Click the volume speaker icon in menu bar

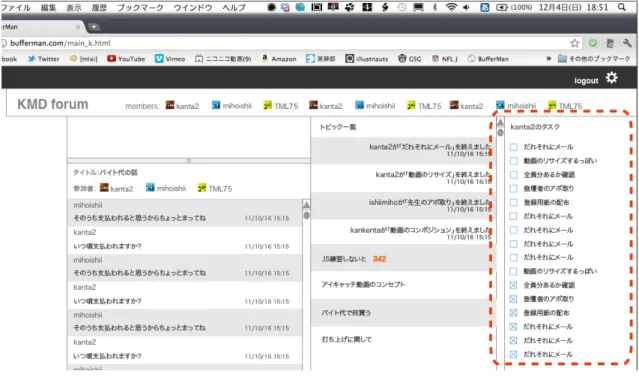466,7
